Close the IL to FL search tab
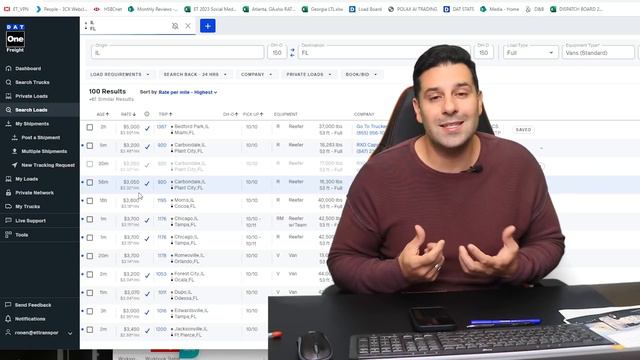 188,26
